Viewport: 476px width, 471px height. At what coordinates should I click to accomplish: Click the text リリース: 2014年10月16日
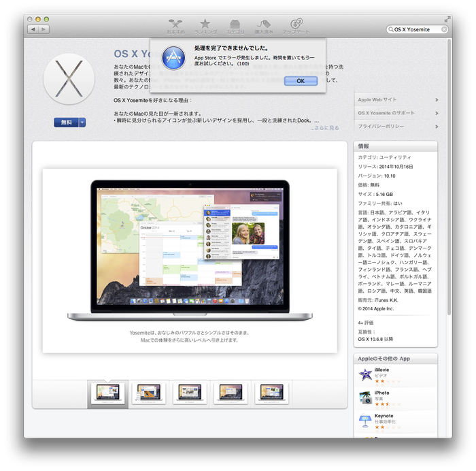click(386, 167)
